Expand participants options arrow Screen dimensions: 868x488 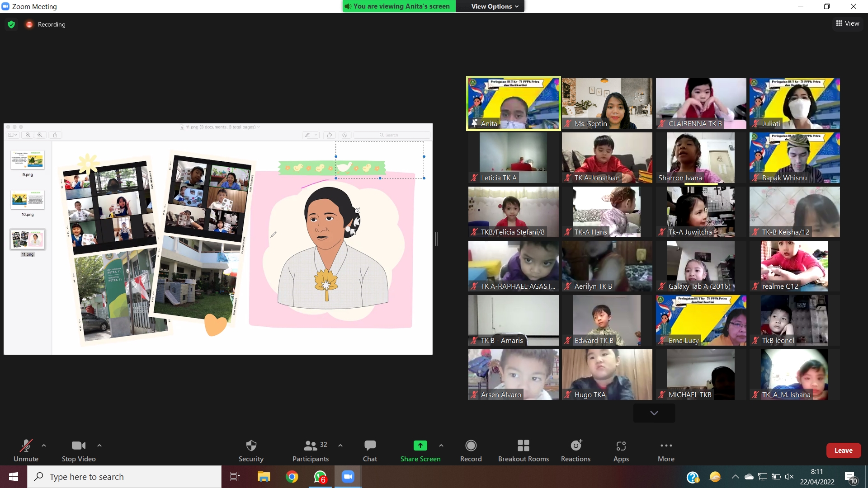340,446
